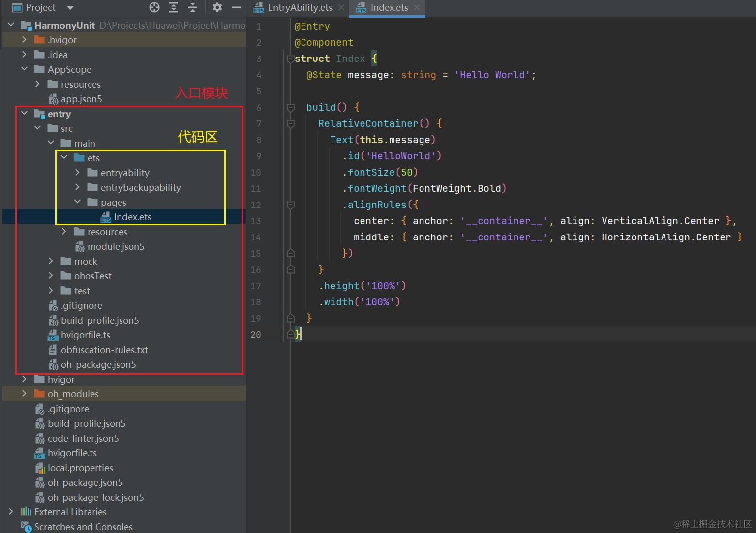Viewport: 756px width, 533px height.
Task: Click fold end marker at line 19
Action: (290, 318)
